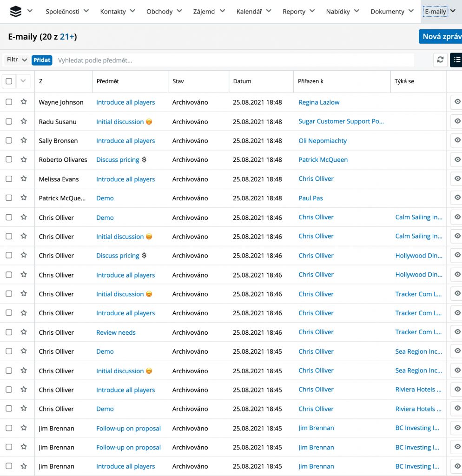Screen dimensions: 462x476
Task: Select checkbox for Melissa Evans email
Action: 9,179
